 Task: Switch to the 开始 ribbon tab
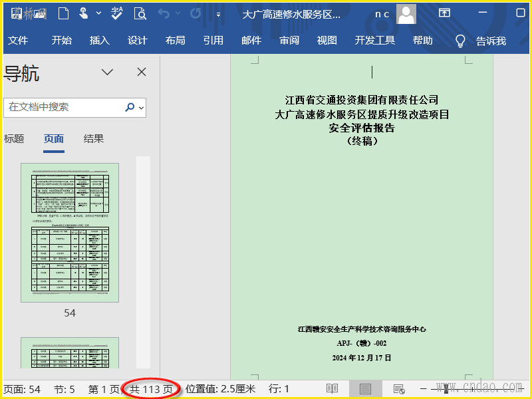[x=61, y=41]
